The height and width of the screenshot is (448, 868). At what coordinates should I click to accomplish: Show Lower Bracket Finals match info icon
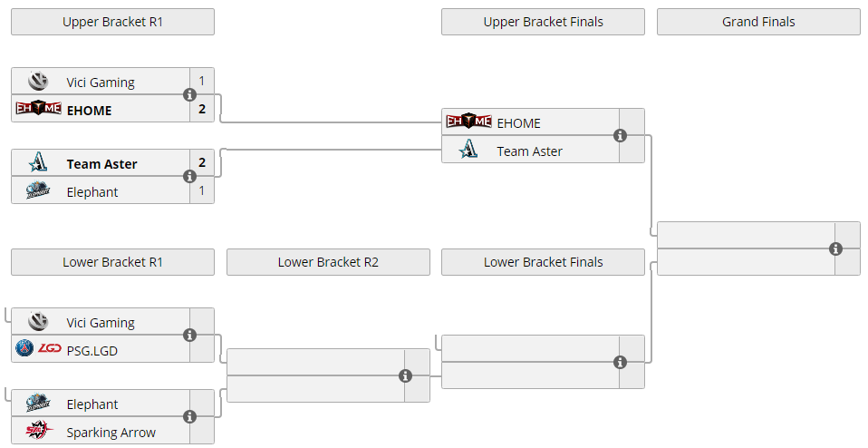(x=620, y=362)
